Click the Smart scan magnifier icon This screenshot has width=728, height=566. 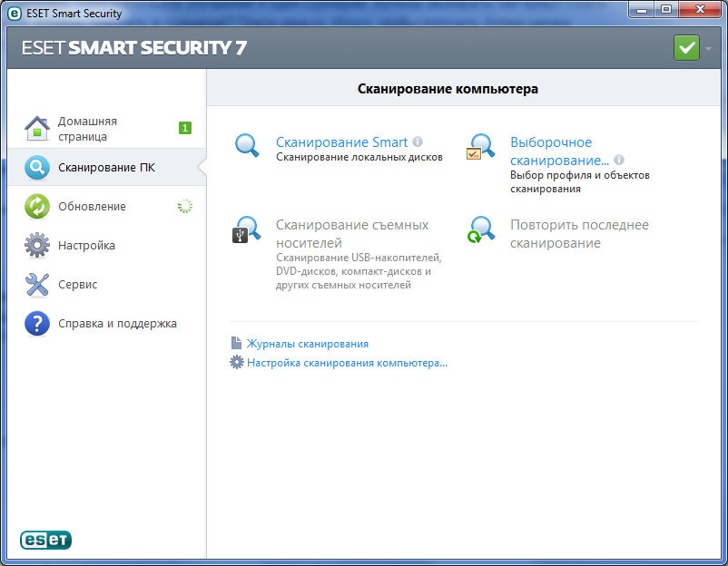(247, 146)
